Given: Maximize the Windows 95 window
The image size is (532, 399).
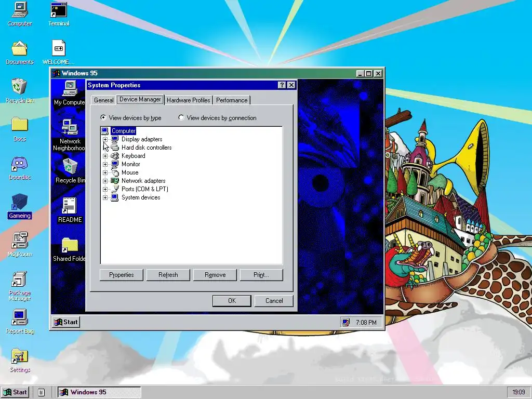Looking at the screenshot, I should click(369, 73).
